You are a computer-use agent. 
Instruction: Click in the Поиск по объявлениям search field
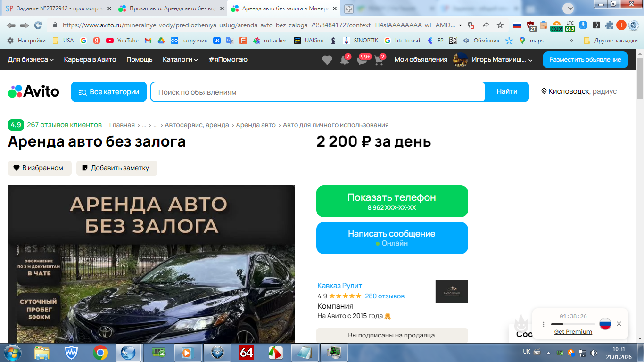(x=317, y=92)
